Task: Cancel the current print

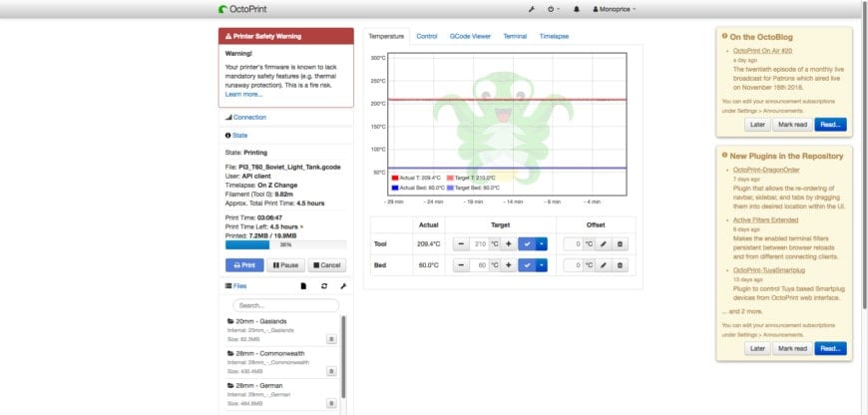Action: [326, 265]
